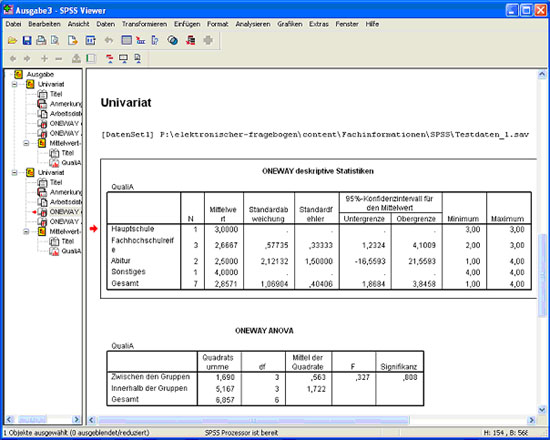Image resolution: width=550 pixels, height=440 pixels.
Task: Click the Designate Window plus icon
Action: coord(208,41)
